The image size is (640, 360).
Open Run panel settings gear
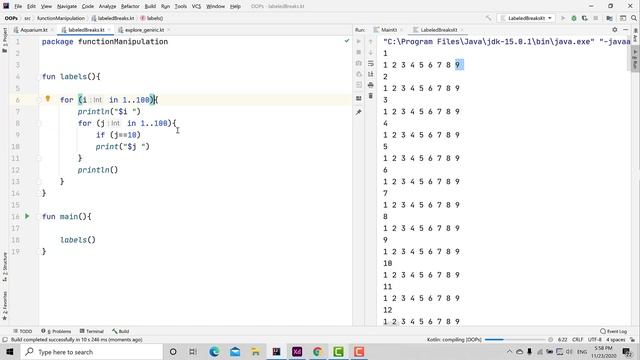tap(615, 30)
